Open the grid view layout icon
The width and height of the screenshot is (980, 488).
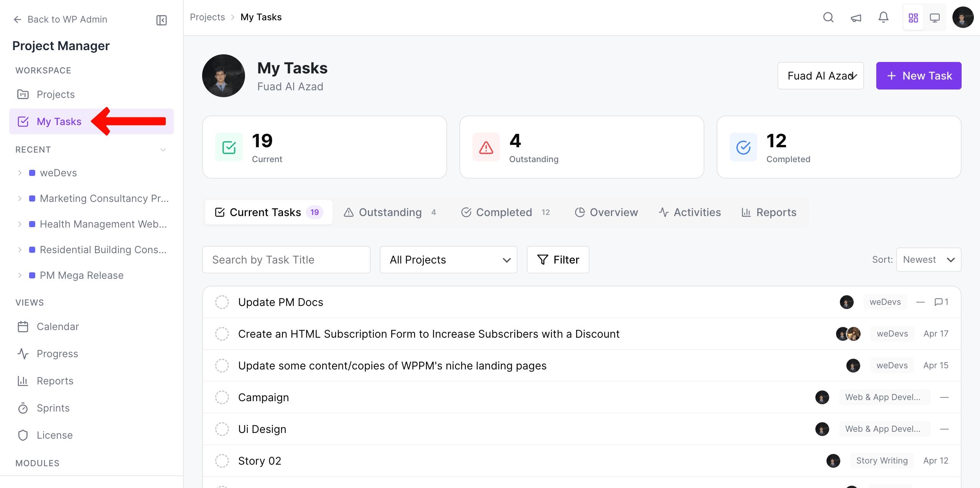pos(913,17)
